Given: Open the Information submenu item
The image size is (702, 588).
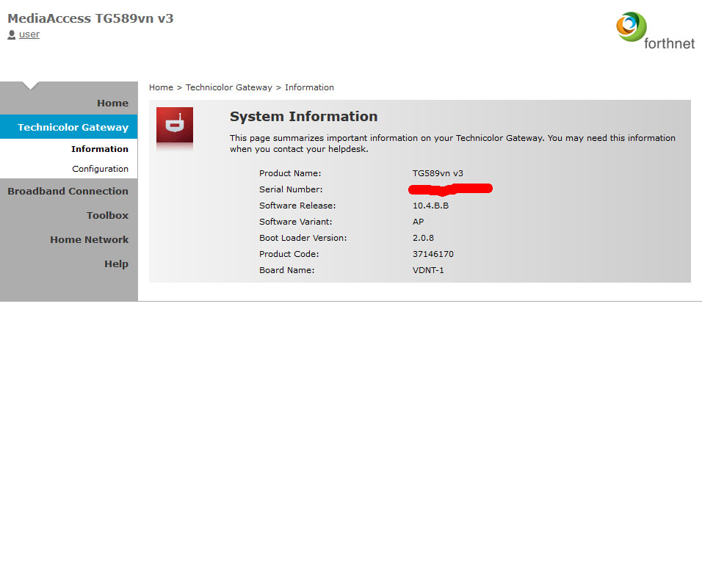Looking at the screenshot, I should tap(100, 149).
